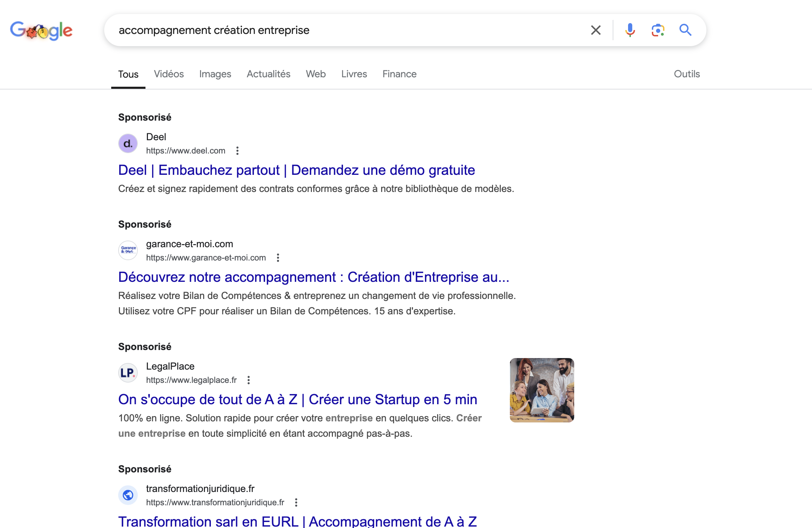This screenshot has width=812, height=528.
Task: Open the three-dot menu beside deel.com URL
Action: point(237,151)
